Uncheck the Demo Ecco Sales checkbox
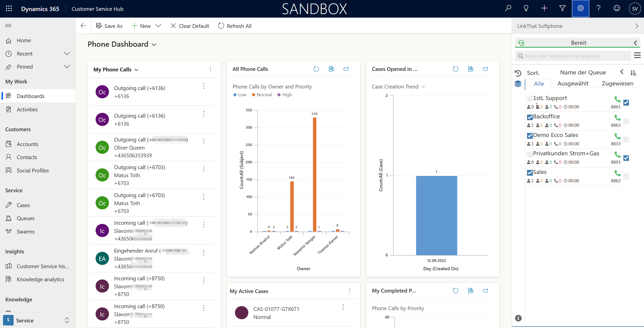644x328 pixels. pos(530,136)
